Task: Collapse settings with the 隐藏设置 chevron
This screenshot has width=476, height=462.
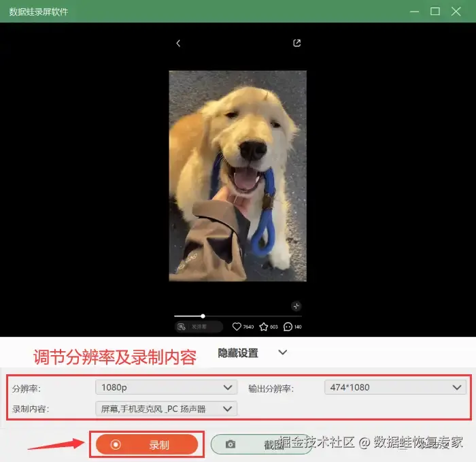Action: (x=283, y=352)
